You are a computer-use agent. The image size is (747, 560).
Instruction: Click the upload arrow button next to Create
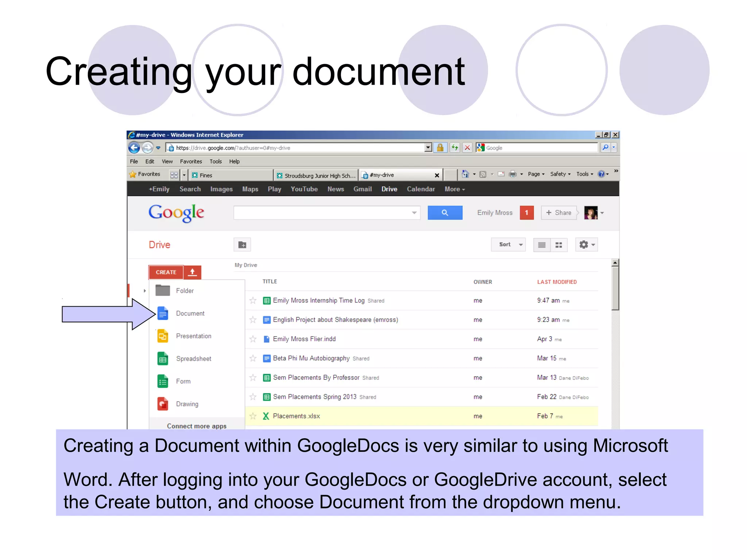pyautogui.click(x=192, y=272)
